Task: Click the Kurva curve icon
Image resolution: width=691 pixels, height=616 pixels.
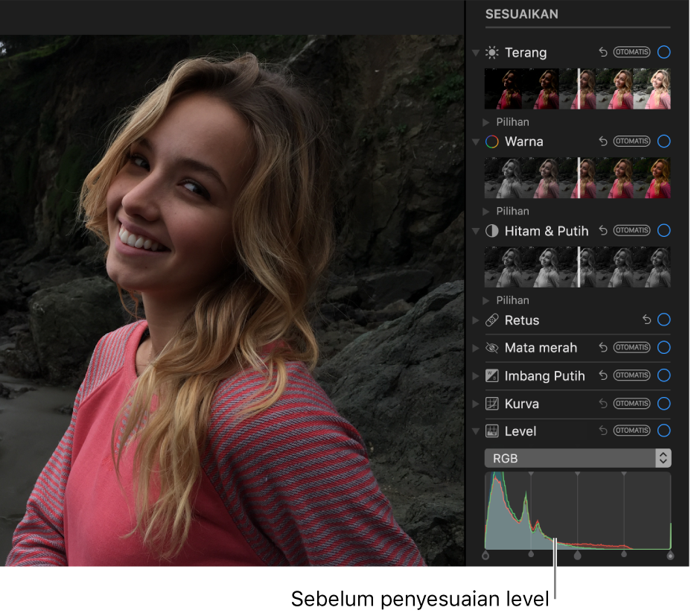Action: 491,404
